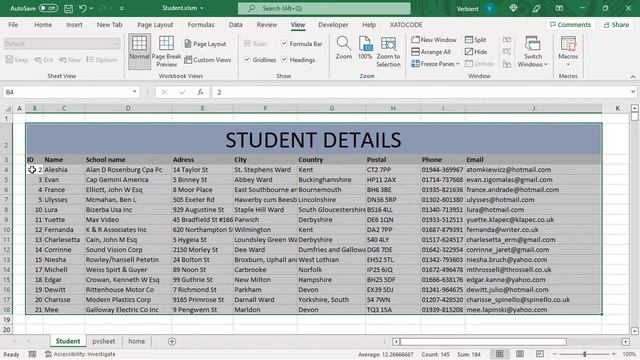Open Freeze Panes dropdown
Image resolution: width=640 pixels, height=360 pixels.
point(435,64)
